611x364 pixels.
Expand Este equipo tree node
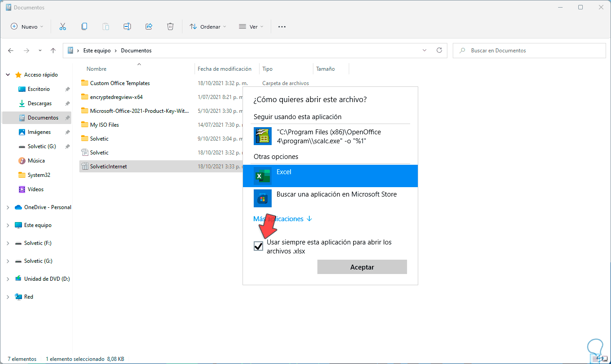pos(8,225)
